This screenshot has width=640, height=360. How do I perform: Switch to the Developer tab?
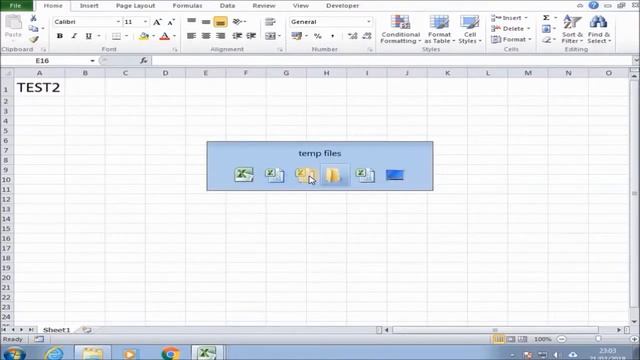click(342, 6)
